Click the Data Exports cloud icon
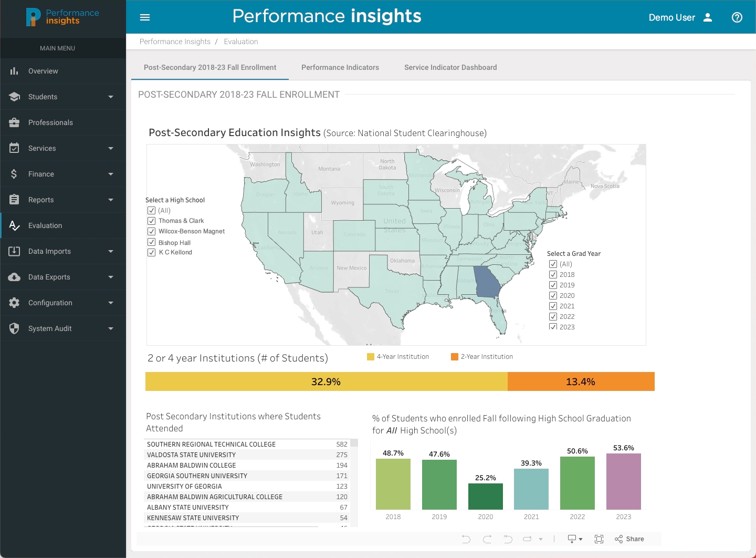The width and height of the screenshot is (756, 558). [14, 277]
